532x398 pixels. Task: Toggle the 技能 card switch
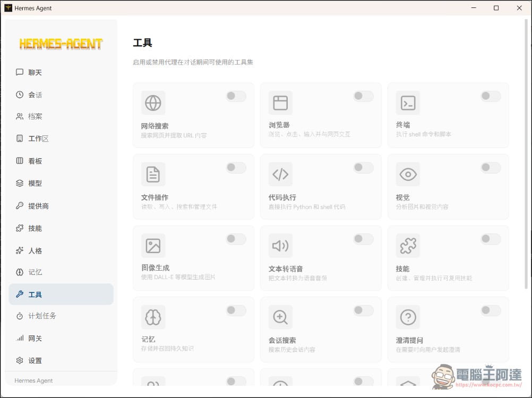coord(491,239)
